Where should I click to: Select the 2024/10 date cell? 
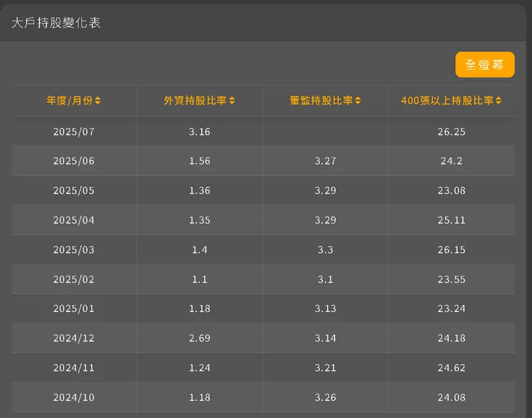click(73, 397)
